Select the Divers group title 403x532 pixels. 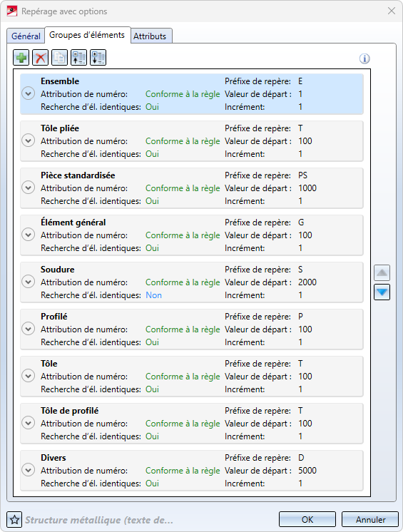pyautogui.click(x=53, y=458)
